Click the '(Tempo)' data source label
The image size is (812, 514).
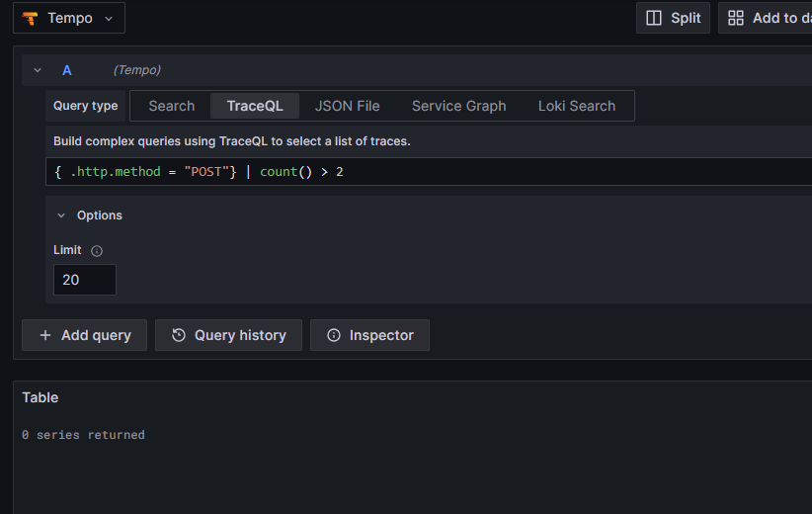click(x=136, y=70)
